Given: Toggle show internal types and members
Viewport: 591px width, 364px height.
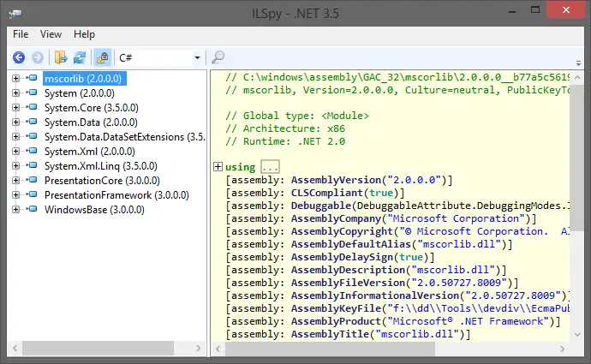Looking at the screenshot, I should (x=103, y=57).
